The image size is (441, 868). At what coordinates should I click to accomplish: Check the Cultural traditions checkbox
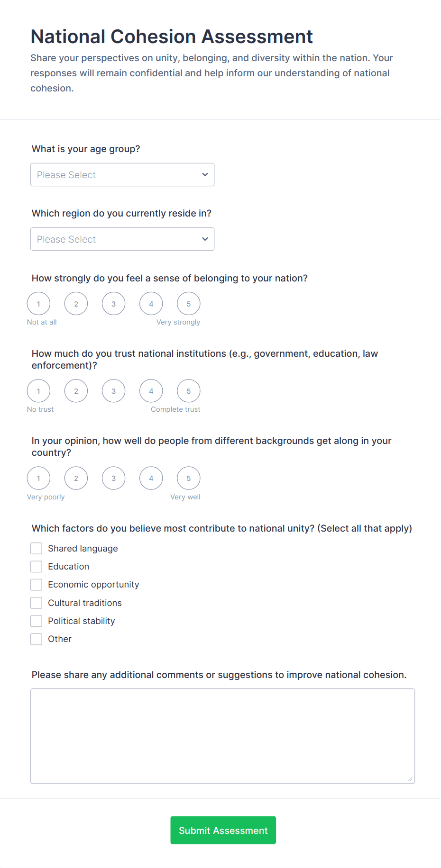coord(36,602)
